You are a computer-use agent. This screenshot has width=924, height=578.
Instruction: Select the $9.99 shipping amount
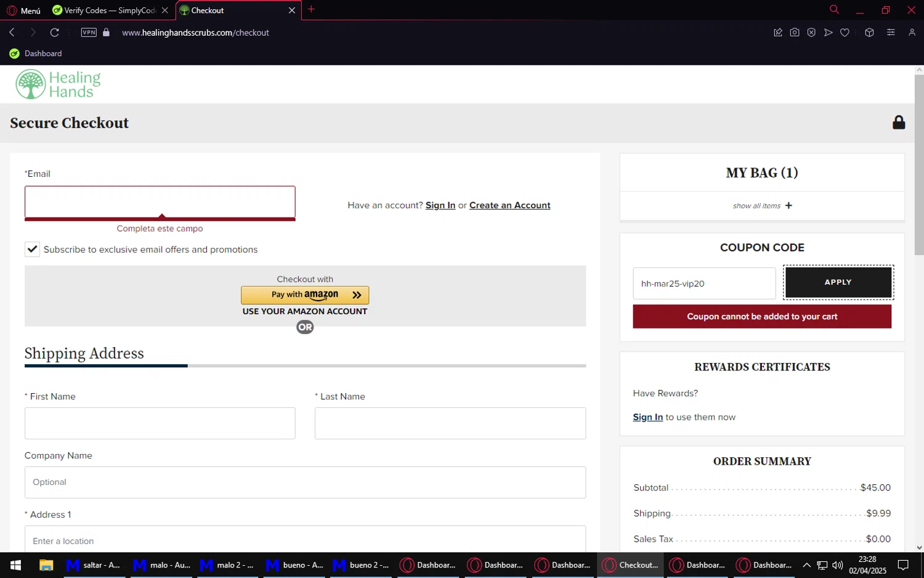(x=878, y=513)
